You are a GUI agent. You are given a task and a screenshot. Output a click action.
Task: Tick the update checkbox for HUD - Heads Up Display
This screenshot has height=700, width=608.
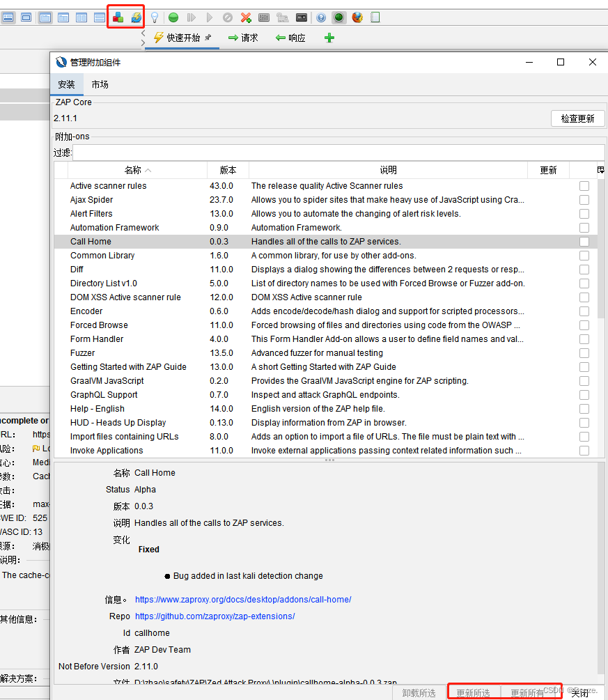pyautogui.click(x=584, y=422)
